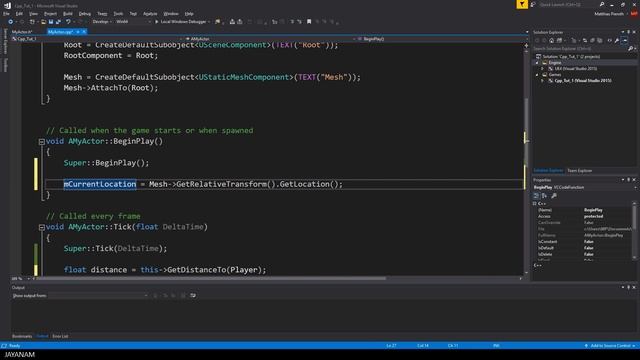Collapse the Games folder
The height and width of the screenshot is (360, 640).
537,75
